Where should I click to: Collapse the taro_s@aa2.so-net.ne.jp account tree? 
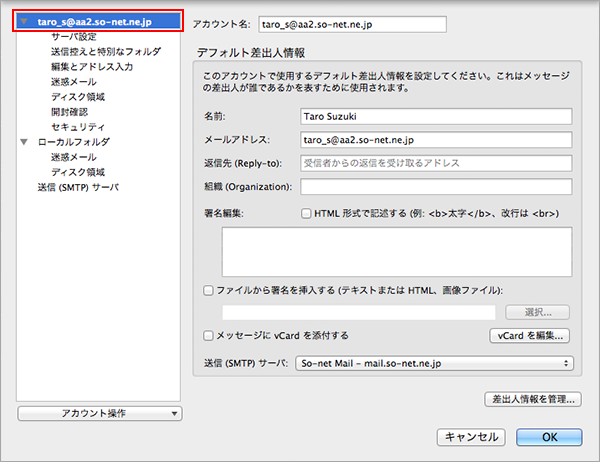click(24, 20)
